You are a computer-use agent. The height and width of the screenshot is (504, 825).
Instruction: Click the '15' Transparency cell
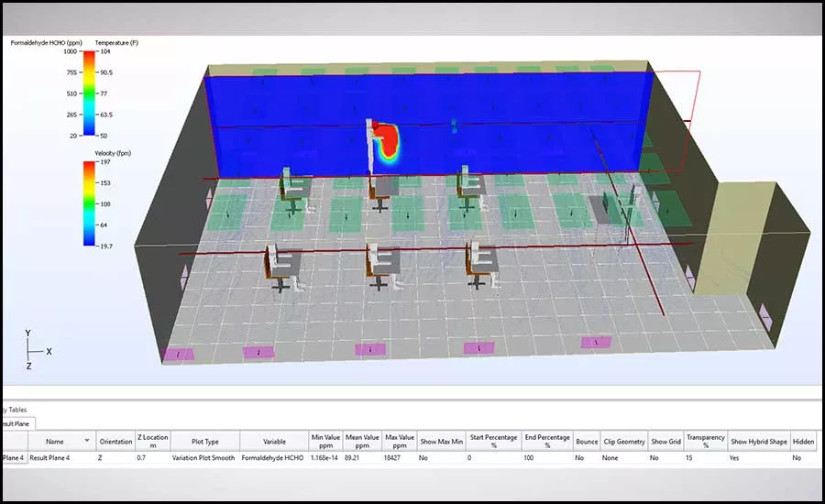706,457
